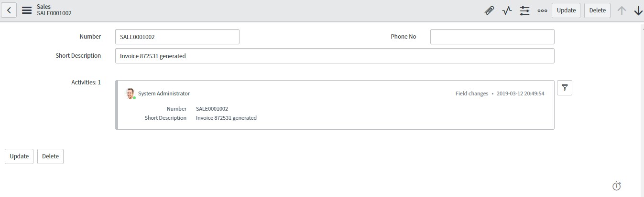Select the Sales SALE0001002 header title
This screenshot has width=644, height=197.
click(x=54, y=10)
